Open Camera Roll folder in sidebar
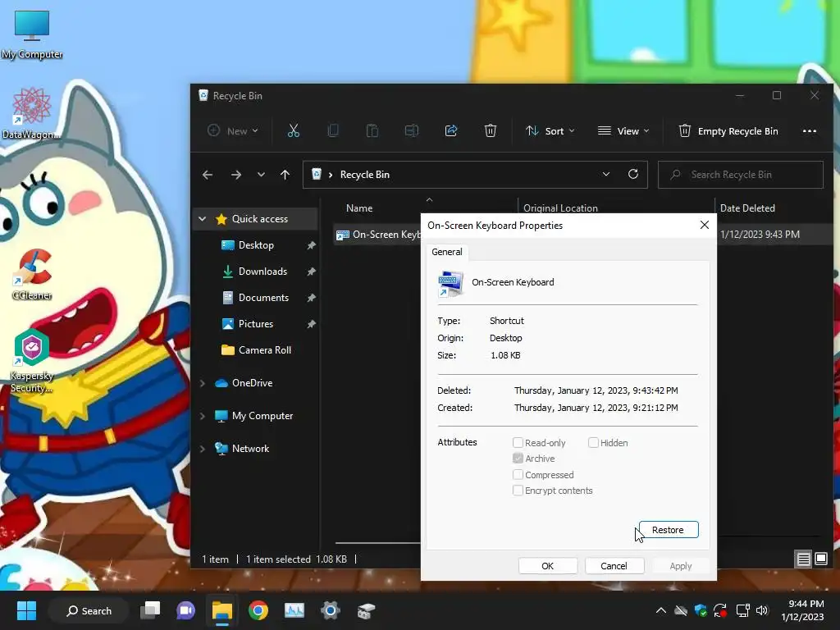 [x=265, y=350]
